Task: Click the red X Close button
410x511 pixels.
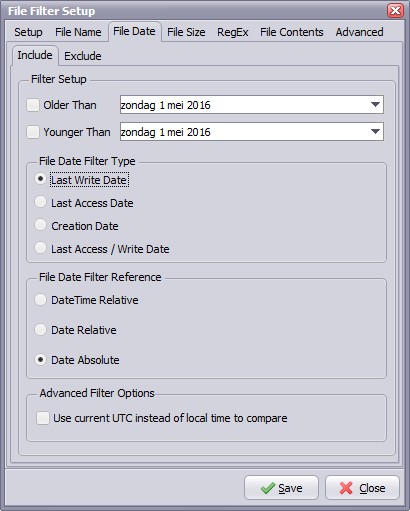Action: (362, 488)
